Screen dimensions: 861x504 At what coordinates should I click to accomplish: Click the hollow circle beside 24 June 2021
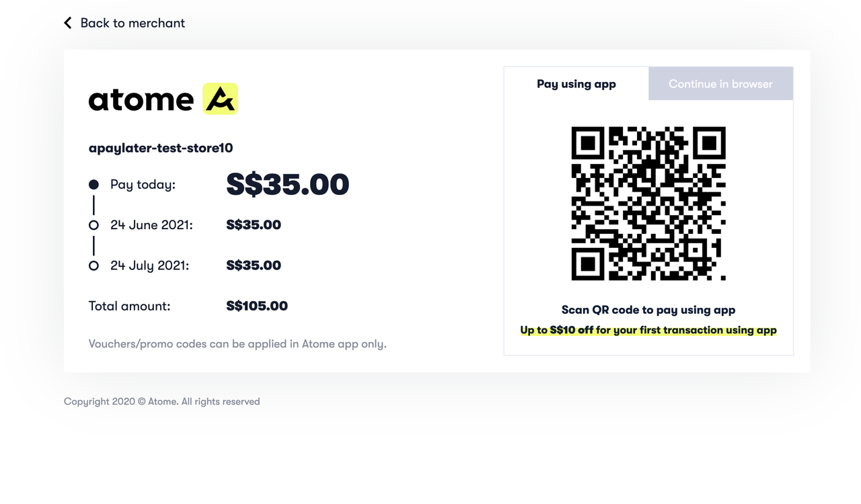point(93,224)
